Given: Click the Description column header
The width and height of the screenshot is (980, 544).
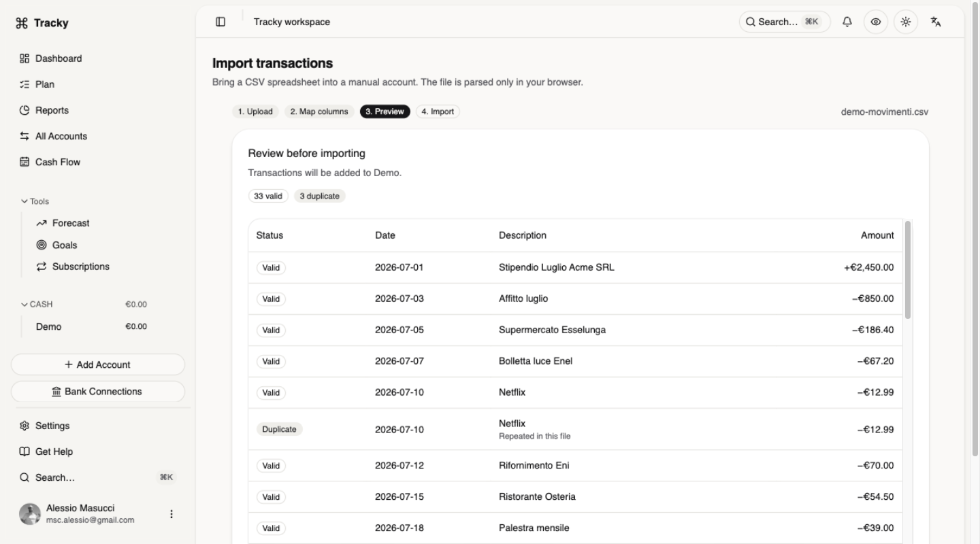Looking at the screenshot, I should [523, 235].
